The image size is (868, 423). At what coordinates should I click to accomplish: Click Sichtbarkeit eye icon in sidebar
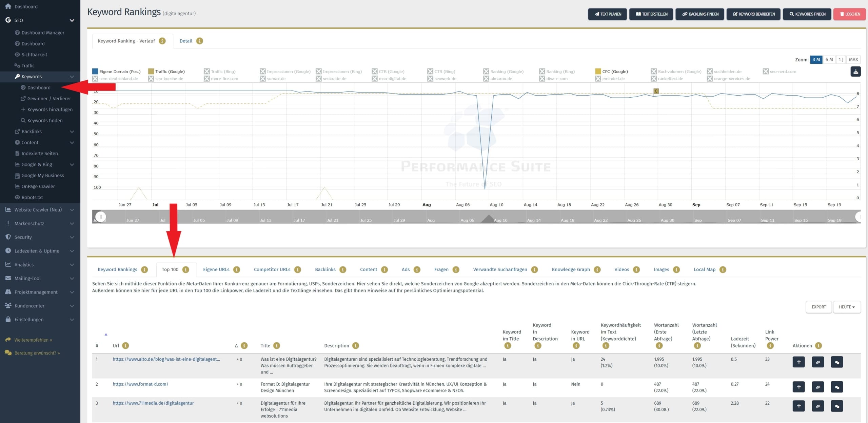click(x=17, y=55)
